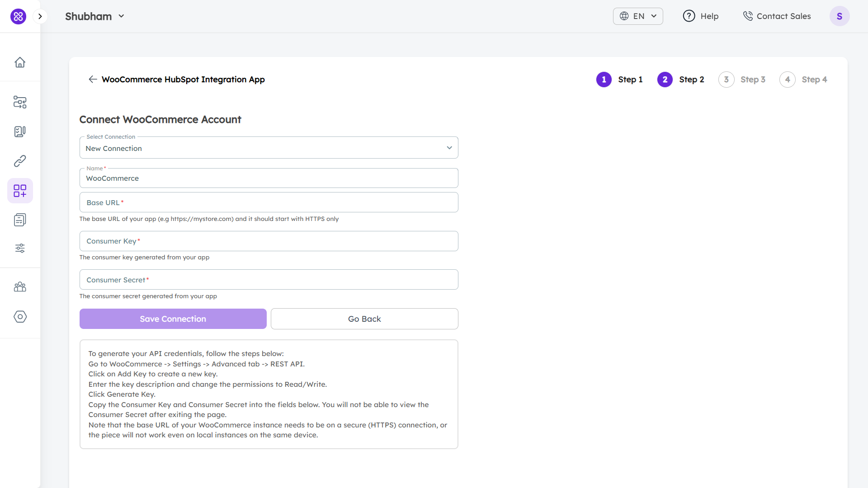
Task: Click the Base URL HTTPS hint text
Action: click(x=209, y=219)
